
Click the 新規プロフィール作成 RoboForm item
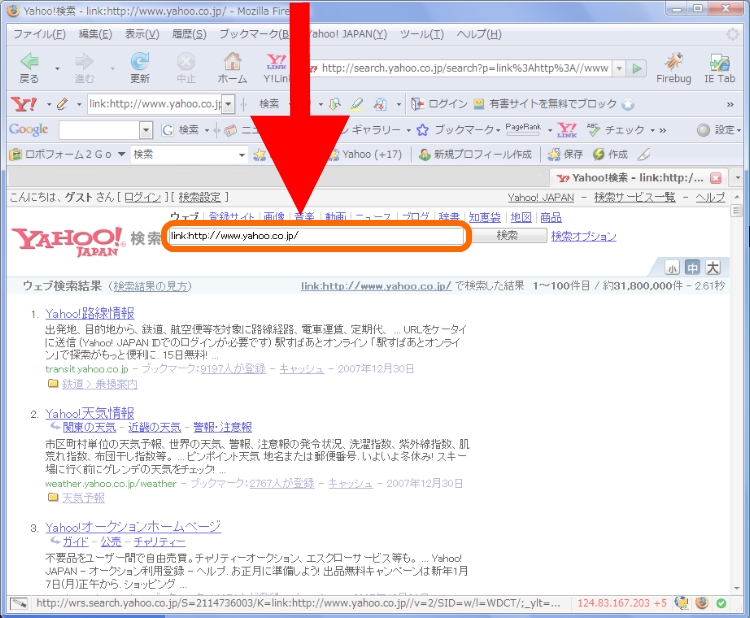pos(474,154)
